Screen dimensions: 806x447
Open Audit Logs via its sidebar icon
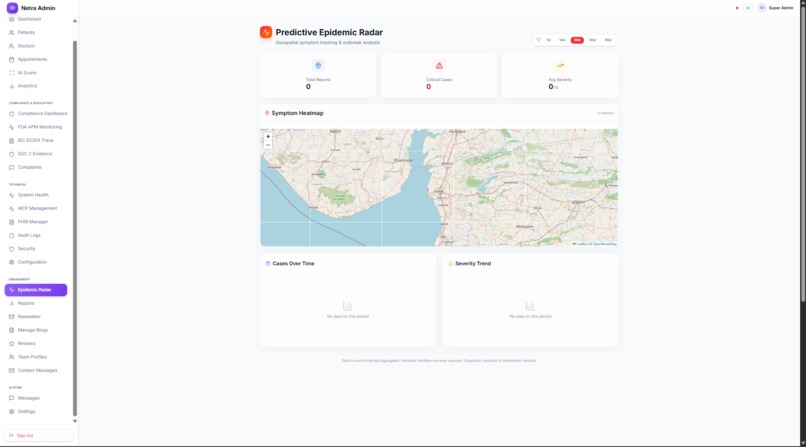11,235
